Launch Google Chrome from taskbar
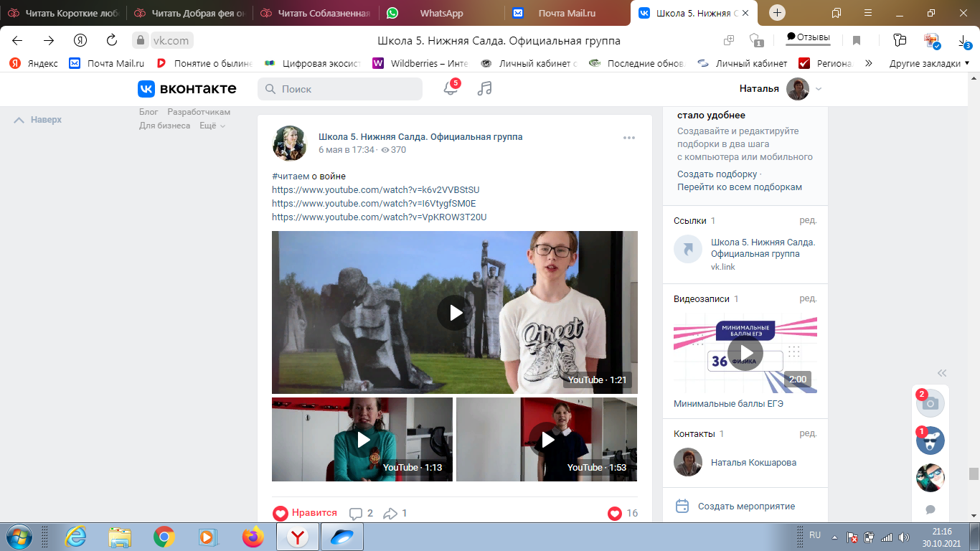The width and height of the screenshot is (980, 551). pyautogui.click(x=164, y=537)
